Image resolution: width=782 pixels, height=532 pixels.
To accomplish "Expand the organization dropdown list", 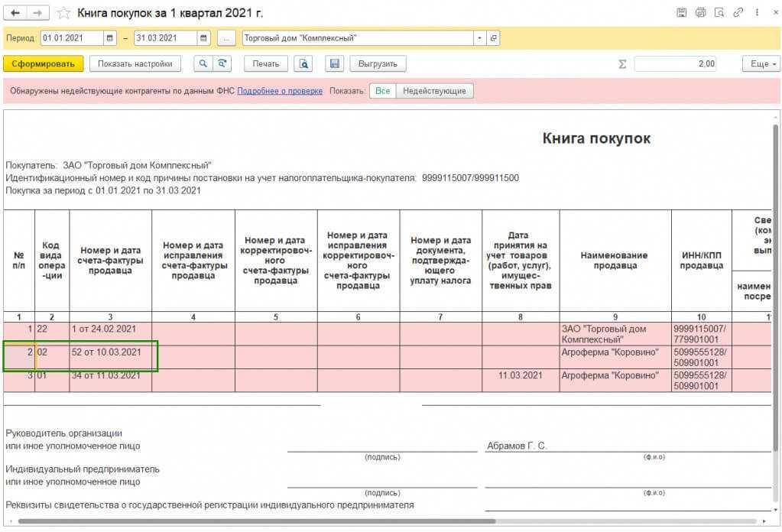I will [x=479, y=38].
